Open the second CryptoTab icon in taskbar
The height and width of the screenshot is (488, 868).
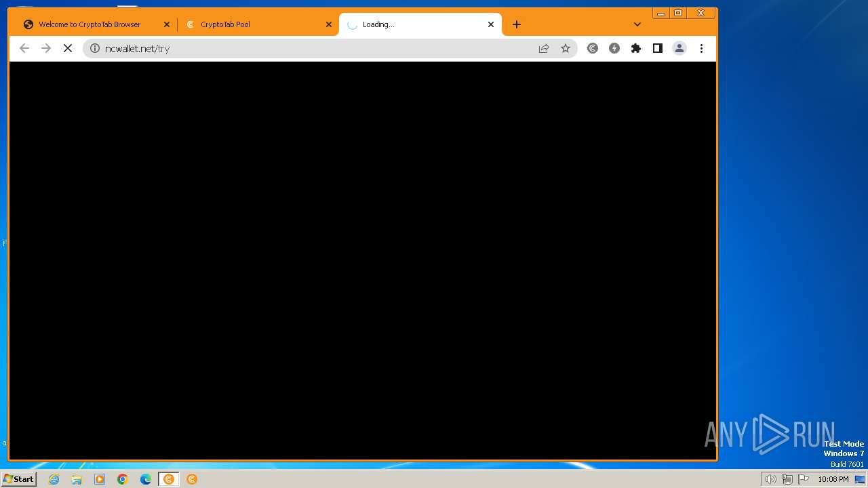[192, 479]
